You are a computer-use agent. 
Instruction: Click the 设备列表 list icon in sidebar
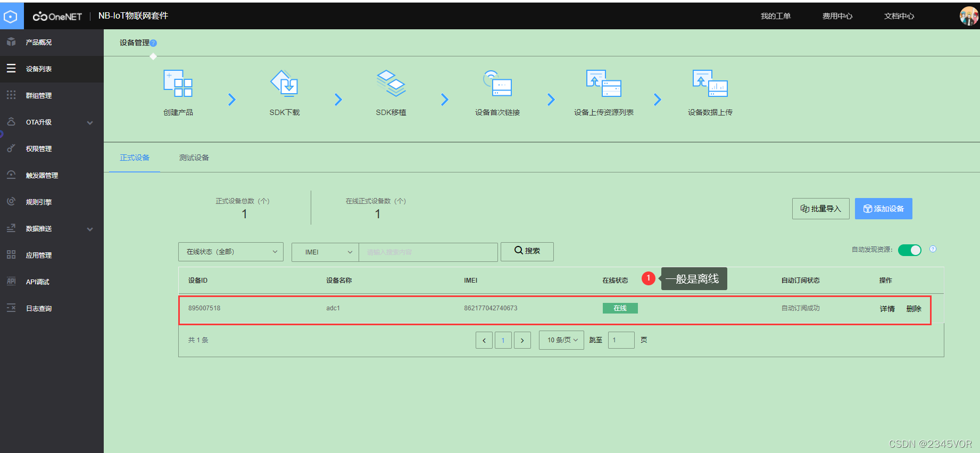(11, 69)
